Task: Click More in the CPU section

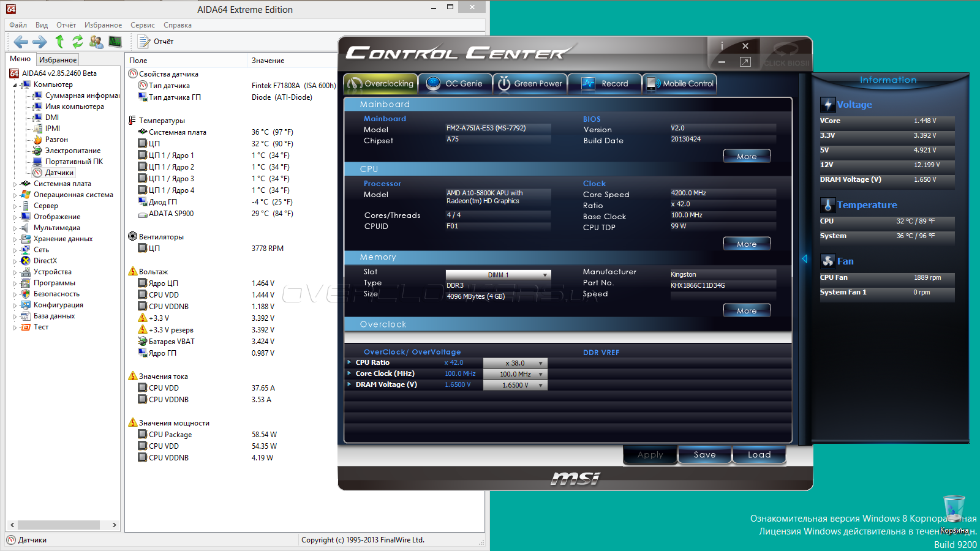Action: pyautogui.click(x=747, y=244)
